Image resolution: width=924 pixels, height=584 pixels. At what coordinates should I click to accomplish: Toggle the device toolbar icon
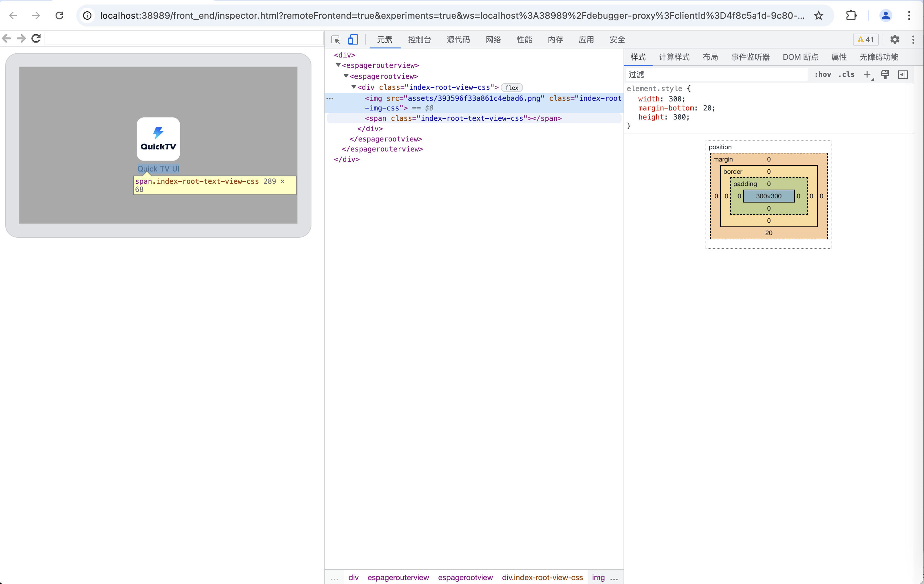coord(353,39)
